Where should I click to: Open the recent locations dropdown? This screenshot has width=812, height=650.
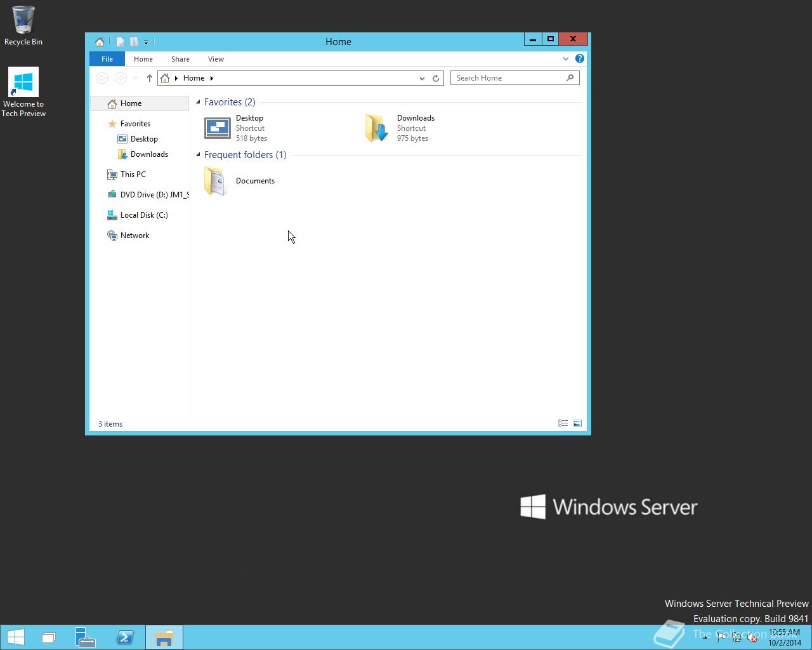click(135, 78)
